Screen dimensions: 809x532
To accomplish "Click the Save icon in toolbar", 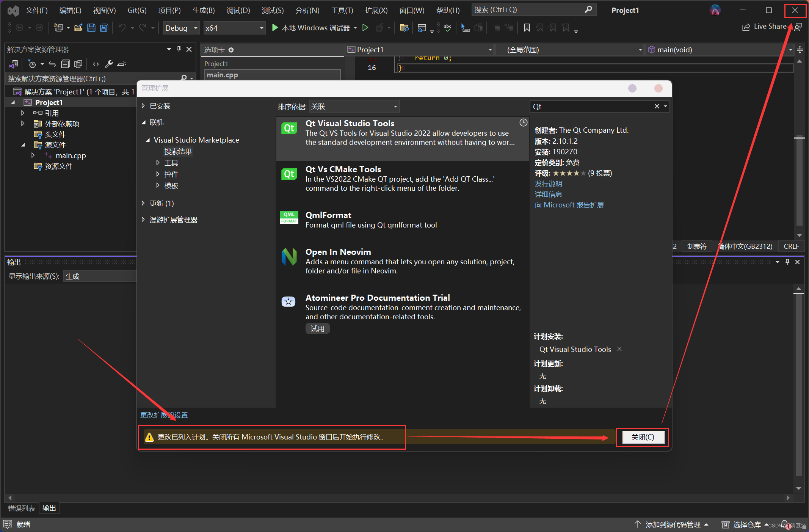I will [91, 28].
